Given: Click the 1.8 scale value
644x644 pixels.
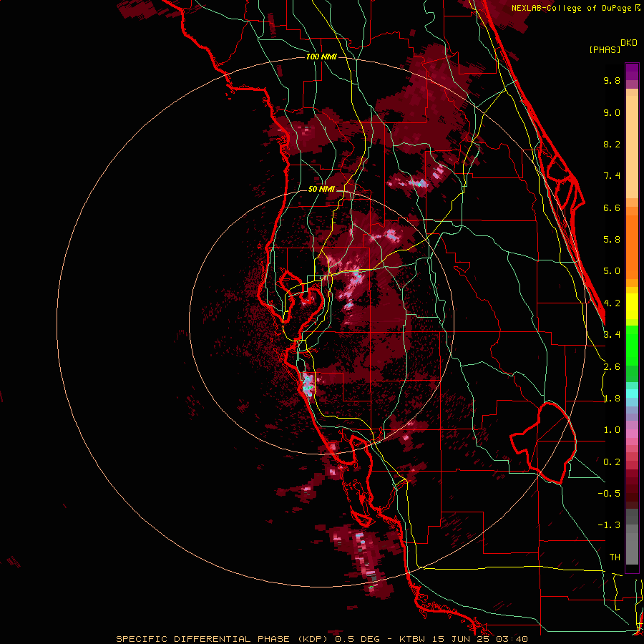Looking at the screenshot, I should (612, 399).
